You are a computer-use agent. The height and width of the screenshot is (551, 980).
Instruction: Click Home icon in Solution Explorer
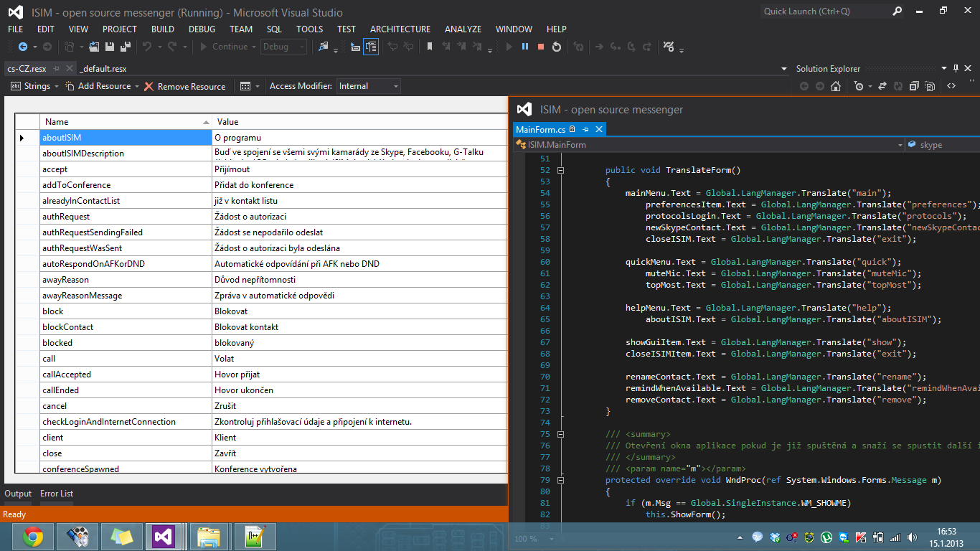tap(836, 86)
